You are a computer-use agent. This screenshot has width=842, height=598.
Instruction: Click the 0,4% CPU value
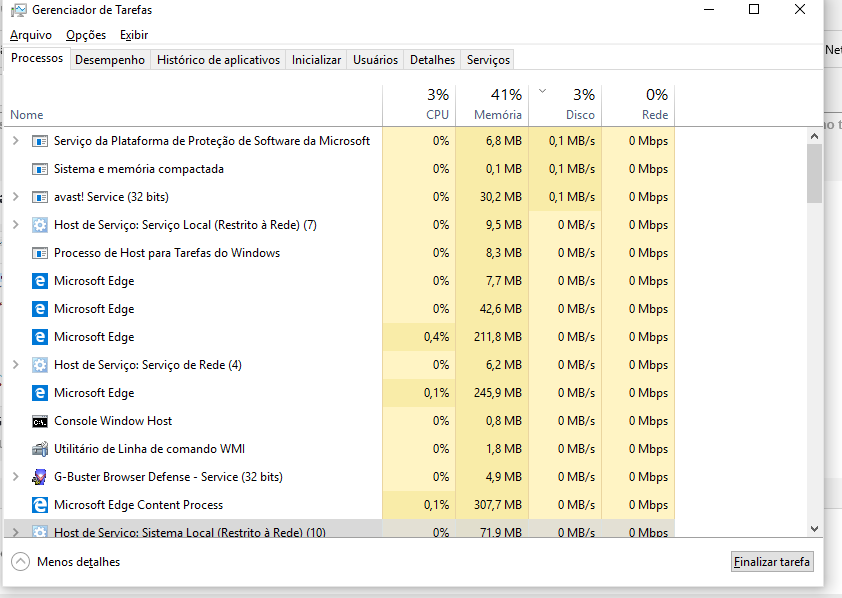tap(436, 337)
